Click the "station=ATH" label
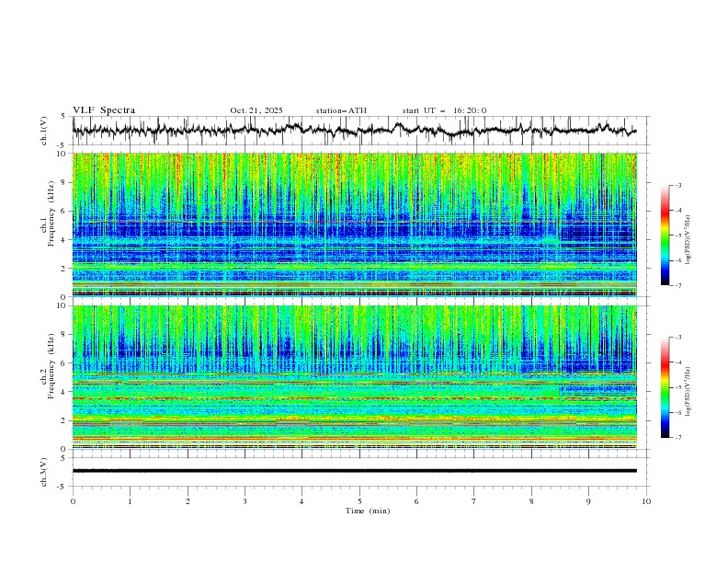This screenshot has width=728, height=563. click(x=341, y=110)
